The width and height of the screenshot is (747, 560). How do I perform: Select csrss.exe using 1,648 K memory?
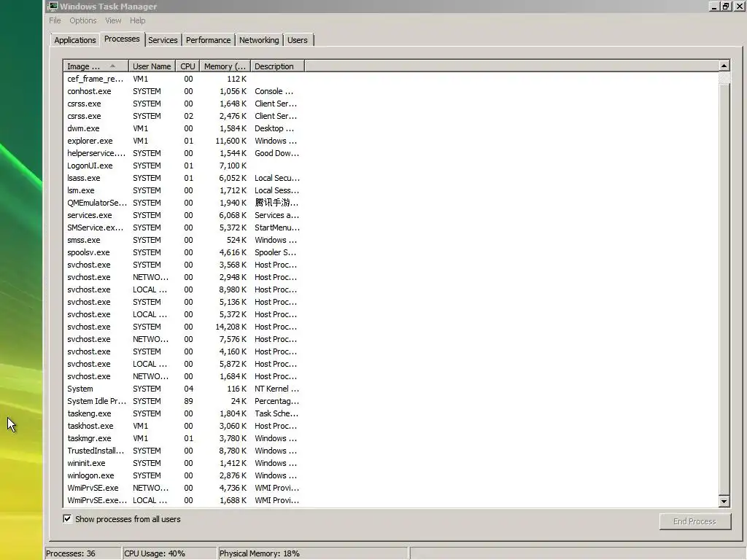pos(183,104)
